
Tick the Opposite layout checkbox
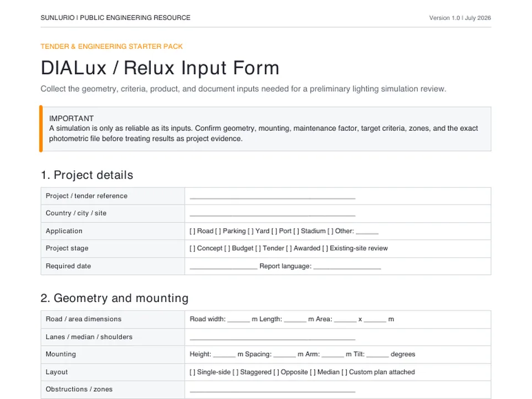tap(276, 372)
